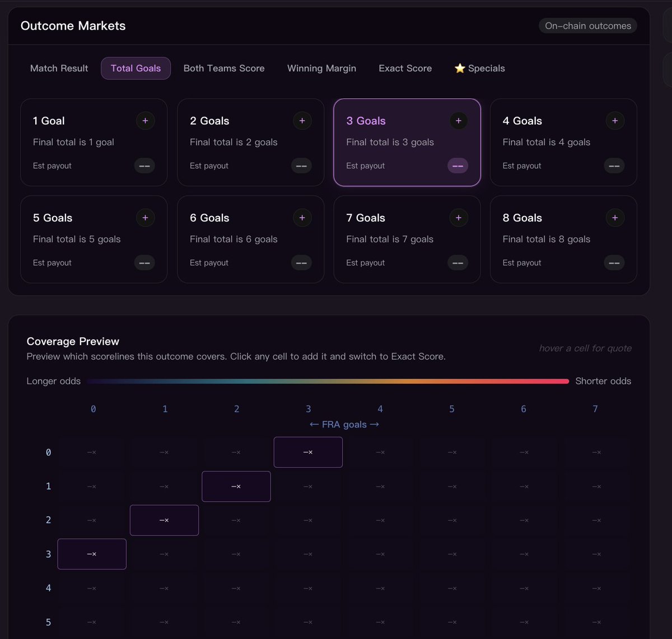This screenshot has height=639, width=672.
Task: Open the Exact Score tab
Action: coord(405,68)
